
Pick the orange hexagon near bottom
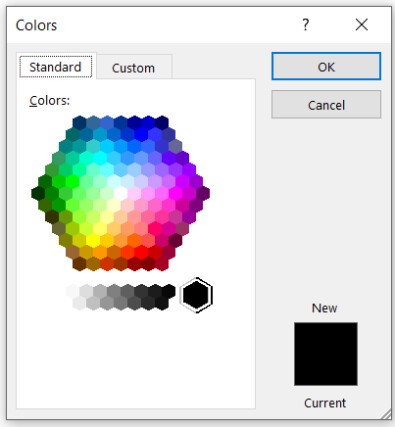point(100,252)
